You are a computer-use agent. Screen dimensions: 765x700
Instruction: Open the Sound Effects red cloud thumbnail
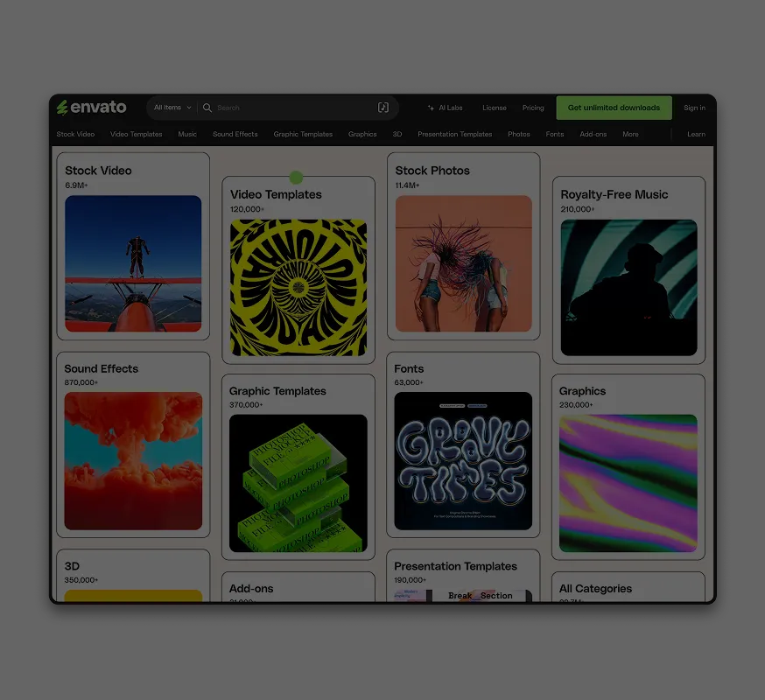(133, 461)
